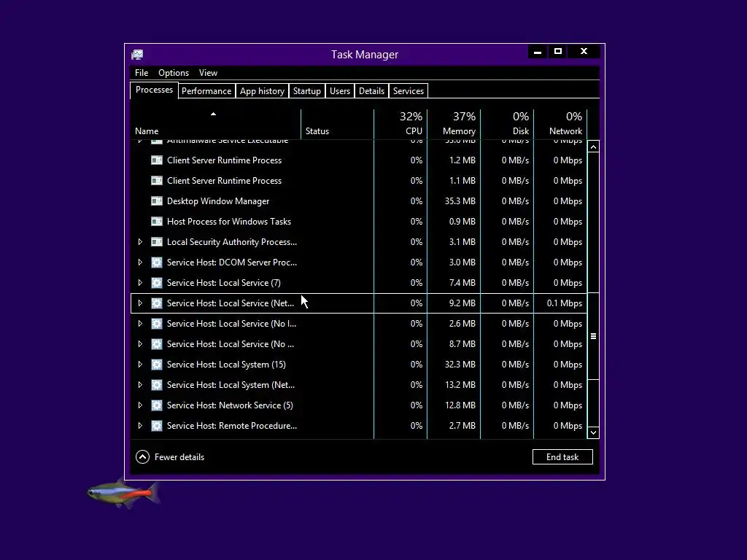Click the scrollbar up arrow
Screen dimensions: 747x560
click(x=593, y=147)
